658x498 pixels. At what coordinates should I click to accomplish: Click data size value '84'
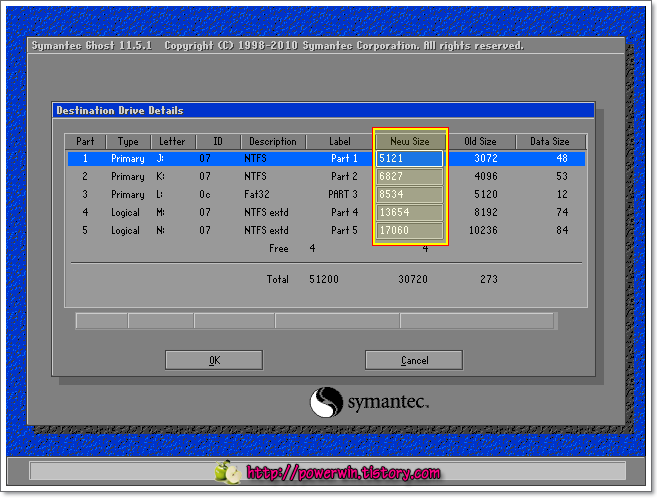pyautogui.click(x=562, y=230)
